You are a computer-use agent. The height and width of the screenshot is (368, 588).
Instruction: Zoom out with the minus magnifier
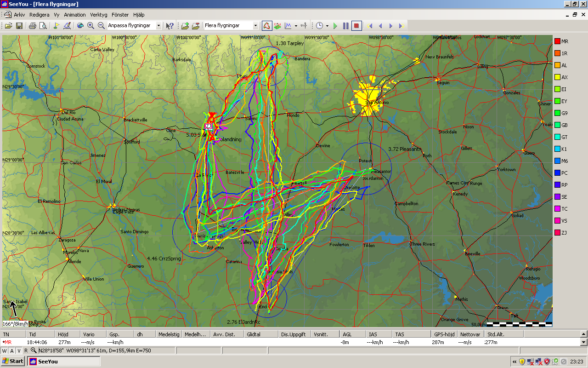coord(101,26)
